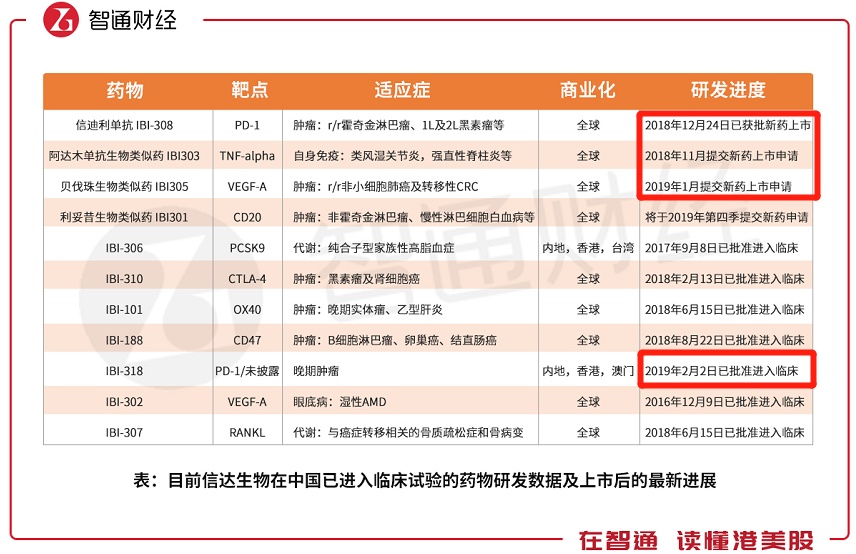Click the r/r非小细胞肺癌及转移性CRC indication cell
This screenshot has height=554, width=856.
pyautogui.click(x=385, y=187)
